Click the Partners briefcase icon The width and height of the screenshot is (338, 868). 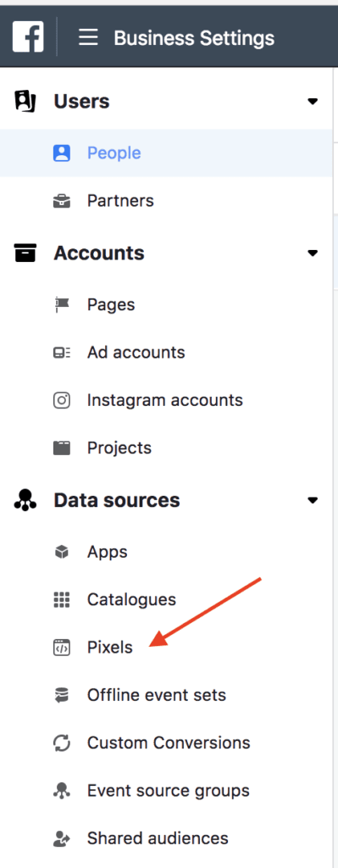pos(61,201)
